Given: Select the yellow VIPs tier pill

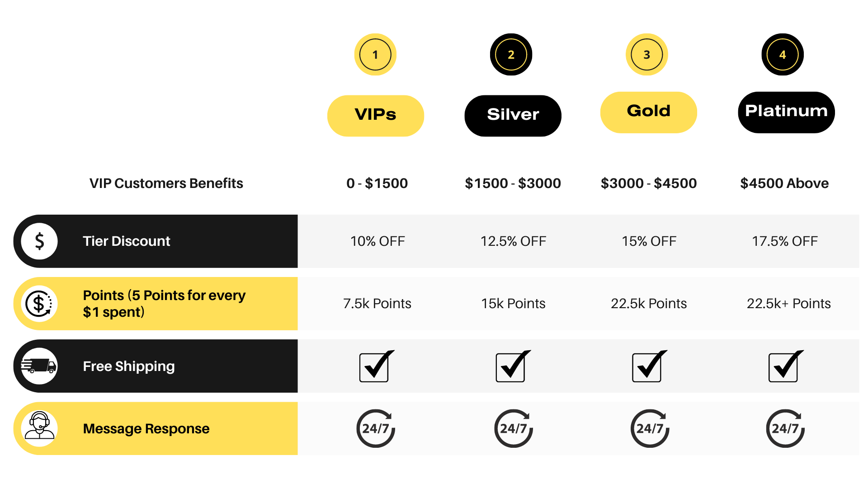Looking at the screenshot, I should pos(376,116).
